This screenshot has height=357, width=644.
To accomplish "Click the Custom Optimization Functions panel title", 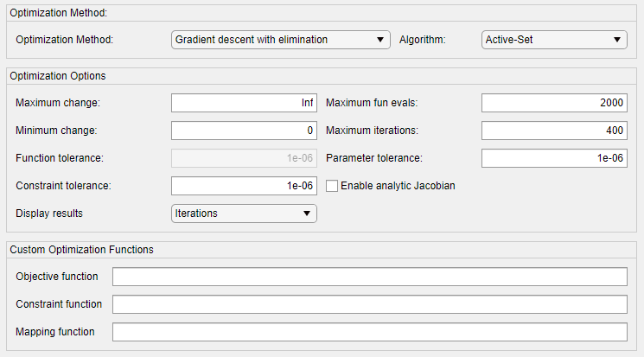I will pos(81,250).
